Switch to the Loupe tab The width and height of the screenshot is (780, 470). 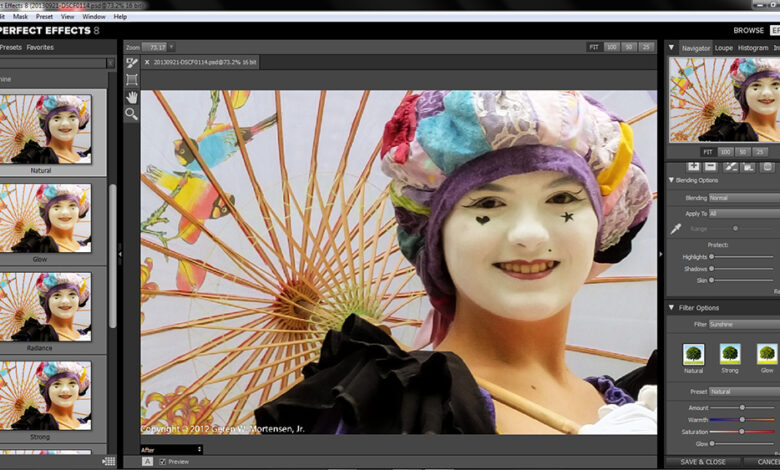click(x=723, y=48)
